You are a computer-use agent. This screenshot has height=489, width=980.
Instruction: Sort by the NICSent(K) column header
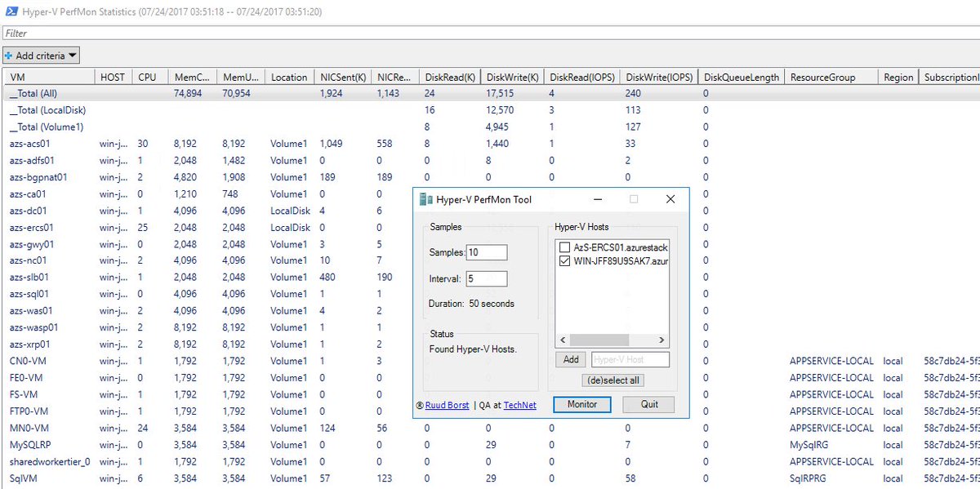click(x=342, y=77)
